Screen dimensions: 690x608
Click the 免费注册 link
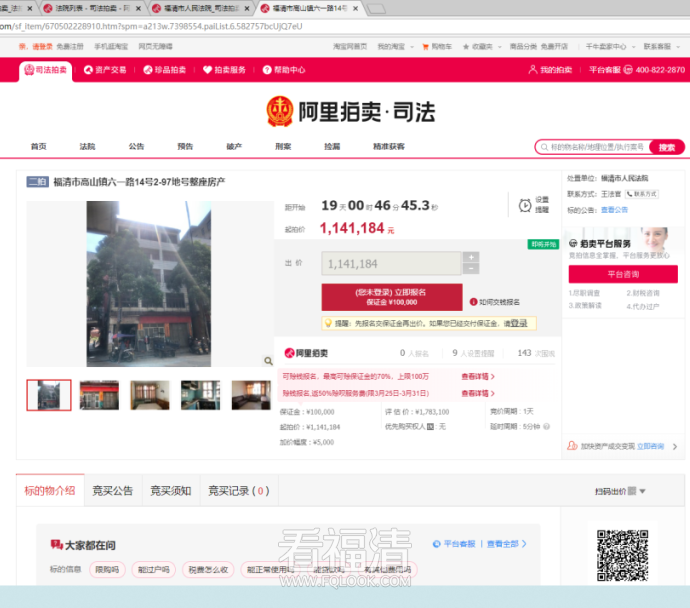pos(70,47)
